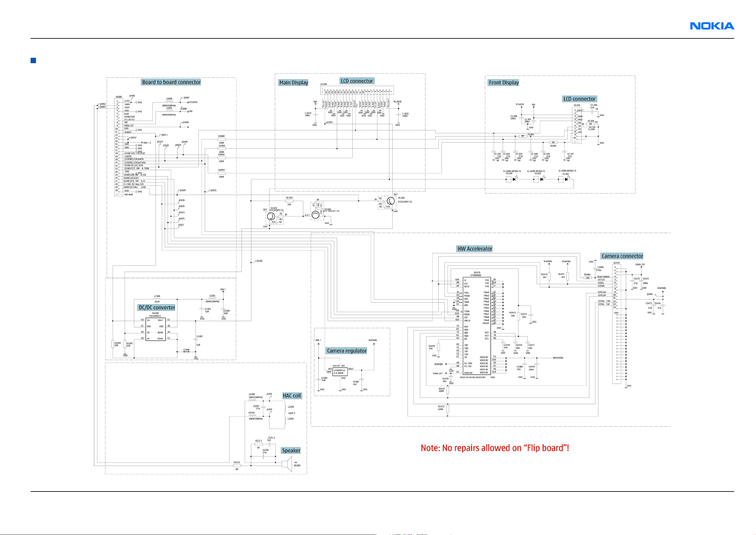The image size is (756, 535).
Task: Click the R1471 100R resistor symbol
Action: [x=448, y=390]
